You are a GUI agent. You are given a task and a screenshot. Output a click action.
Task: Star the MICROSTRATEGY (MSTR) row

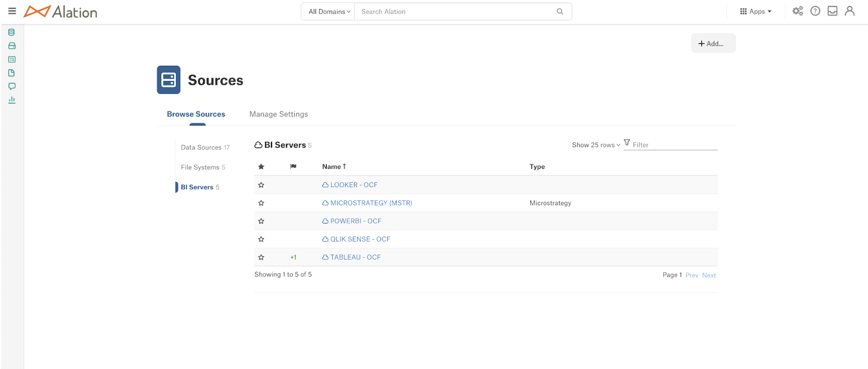[x=261, y=203]
